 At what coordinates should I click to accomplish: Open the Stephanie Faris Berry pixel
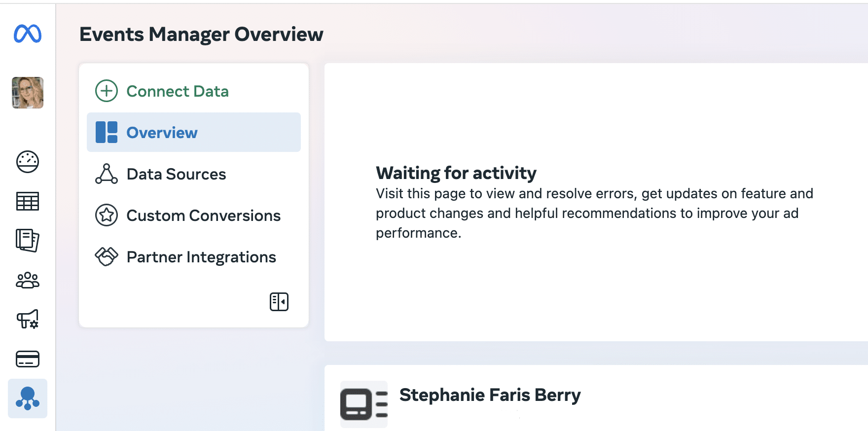(x=490, y=395)
